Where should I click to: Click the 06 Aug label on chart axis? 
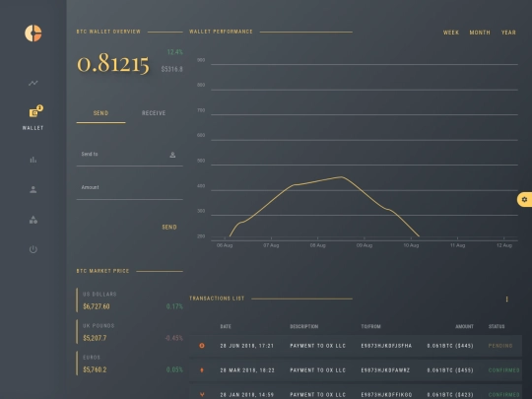click(225, 245)
